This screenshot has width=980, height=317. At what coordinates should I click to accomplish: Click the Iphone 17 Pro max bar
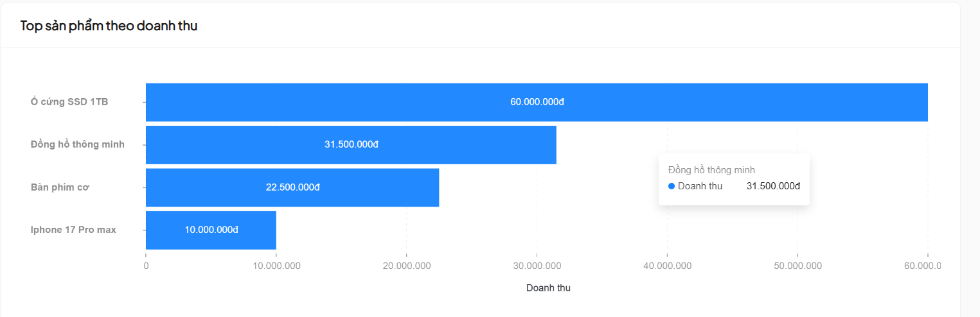[211, 230]
